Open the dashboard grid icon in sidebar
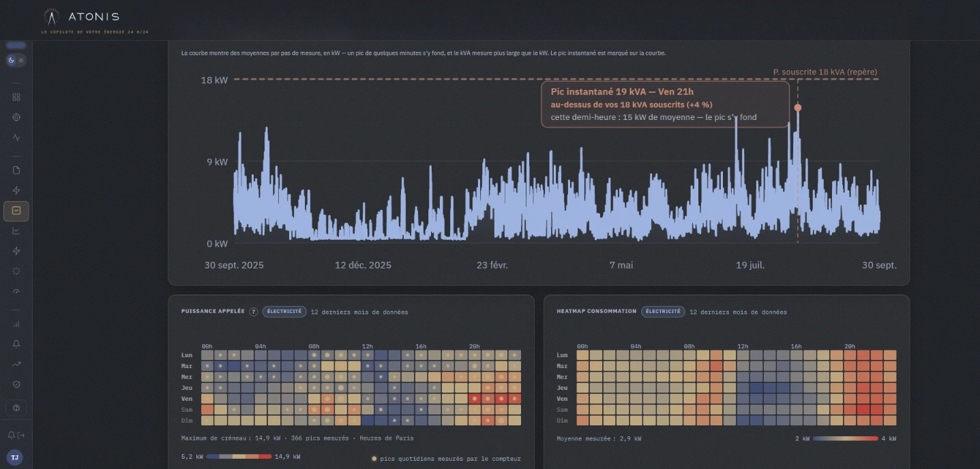980x469 pixels. click(x=16, y=97)
